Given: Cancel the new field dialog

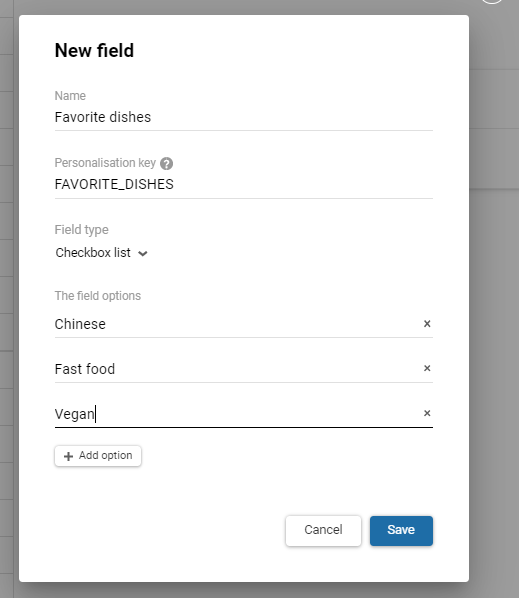Looking at the screenshot, I should pos(323,530).
